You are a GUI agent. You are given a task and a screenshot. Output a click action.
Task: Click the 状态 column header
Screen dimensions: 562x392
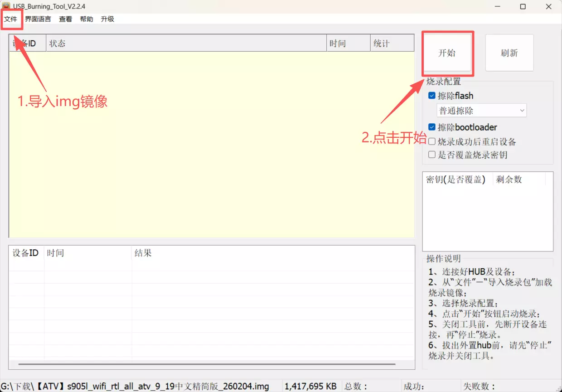pos(186,44)
